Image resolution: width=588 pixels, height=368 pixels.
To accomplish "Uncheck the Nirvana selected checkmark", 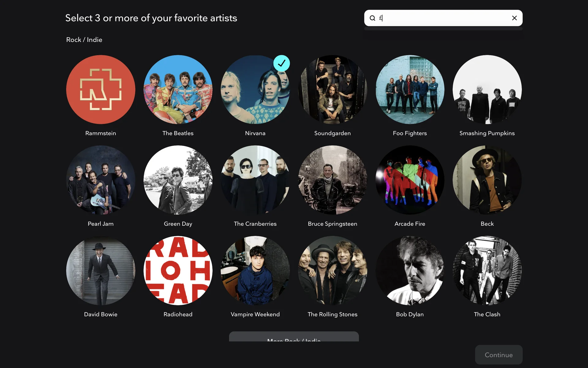I will (x=281, y=63).
